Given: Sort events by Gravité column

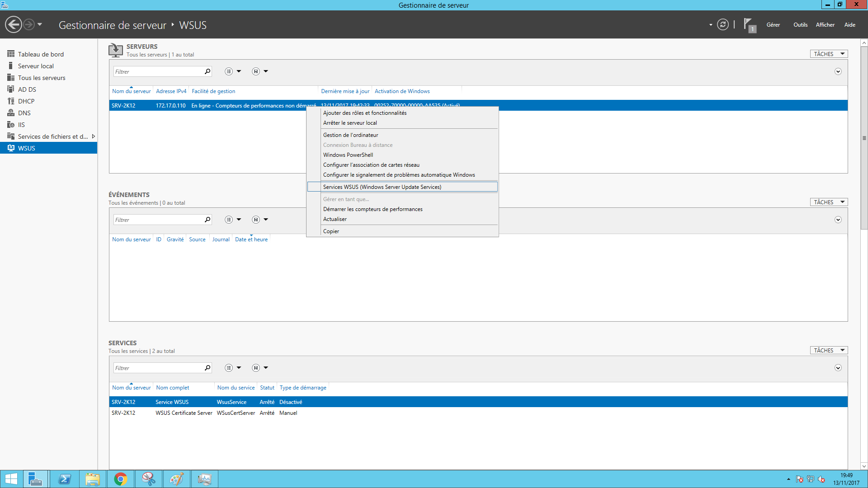Looking at the screenshot, I should 175,239.
